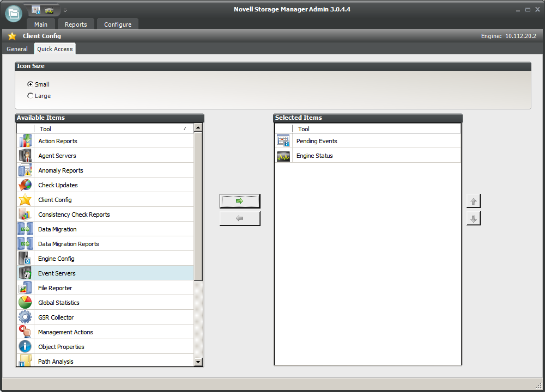Select Engine Status text in Selected Items
Image resolution: width=545 pixels, height=392 pixels.
point(314,156)
